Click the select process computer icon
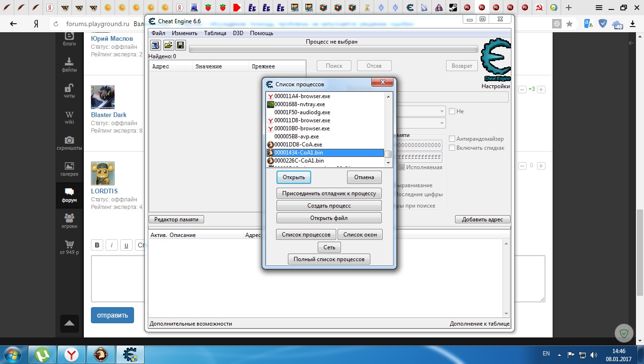The height and width of the screenshot is (364, 644). pos(155,45)
